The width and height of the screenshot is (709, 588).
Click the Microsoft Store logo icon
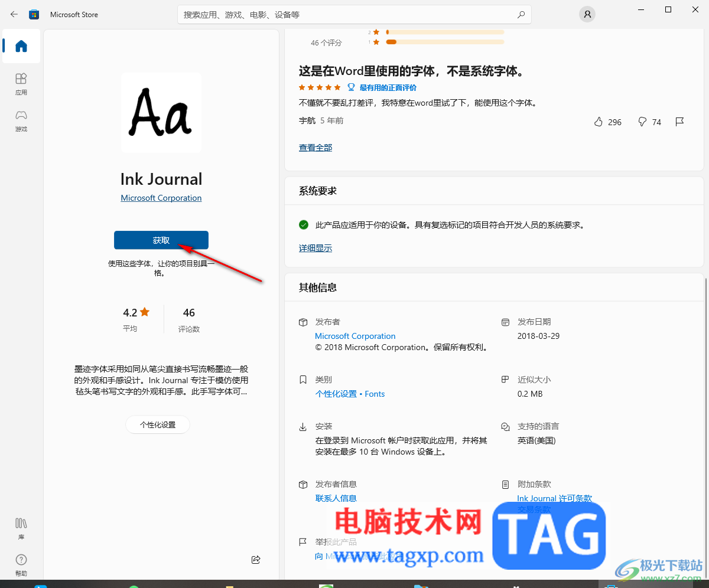click(x=34, y=14)
